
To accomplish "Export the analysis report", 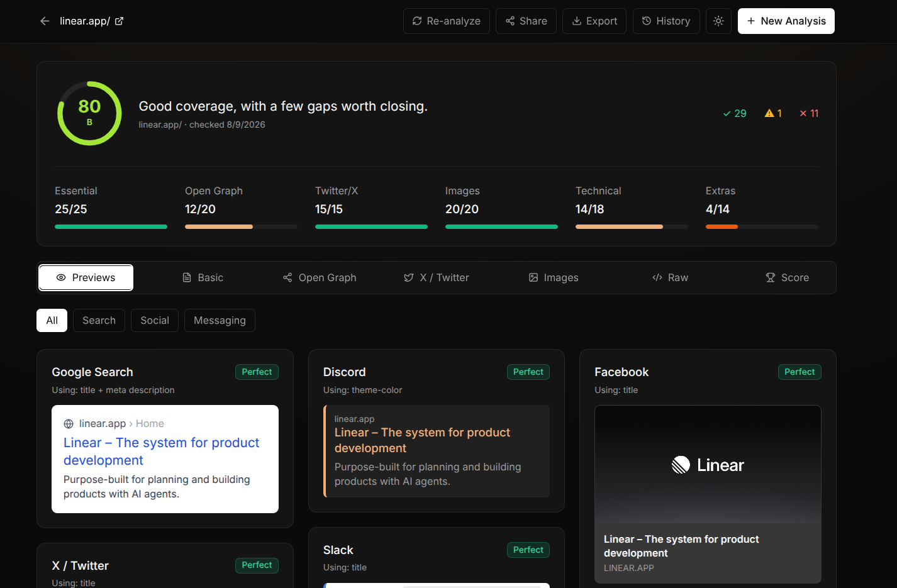I will [594, 21].
